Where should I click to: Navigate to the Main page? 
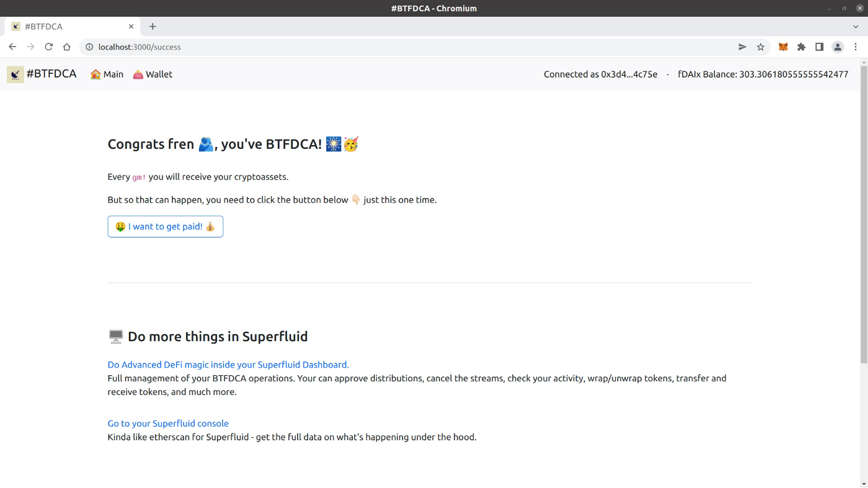(x=107, y=74)
